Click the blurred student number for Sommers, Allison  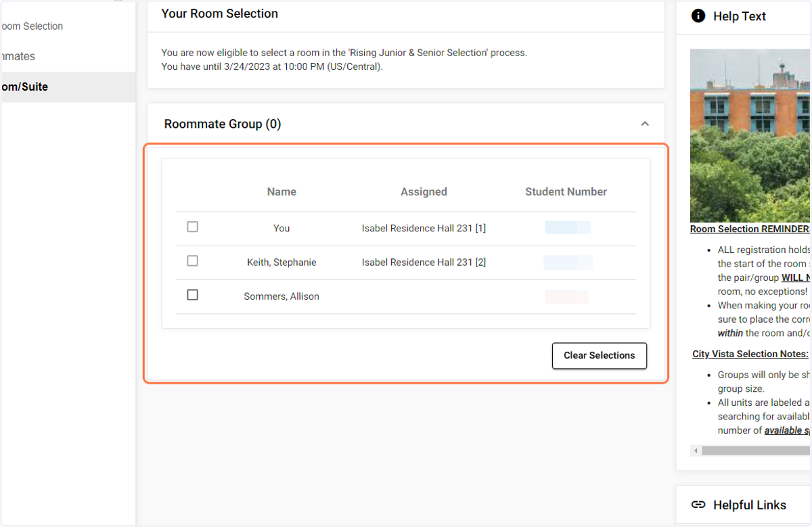pos(566,296)
